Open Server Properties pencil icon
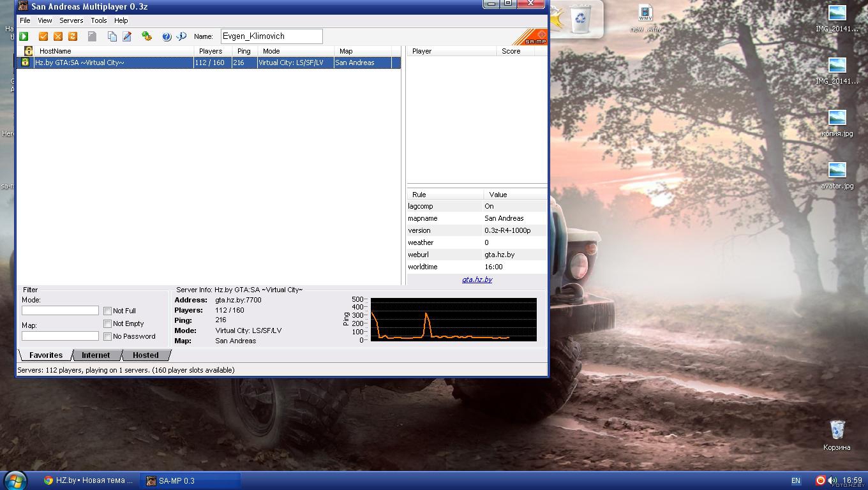 (x=127, y=36)
